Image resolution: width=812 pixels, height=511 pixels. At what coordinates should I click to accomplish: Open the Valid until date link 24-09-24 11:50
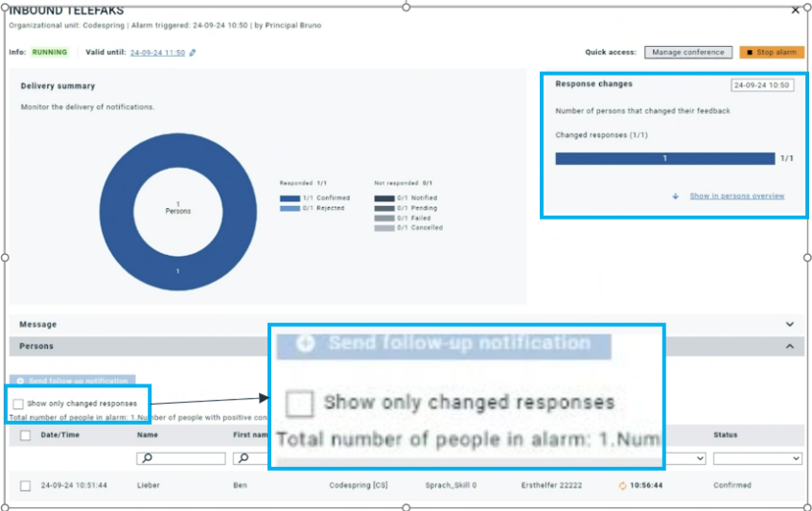pyautogui.click(x=157, y=53)
